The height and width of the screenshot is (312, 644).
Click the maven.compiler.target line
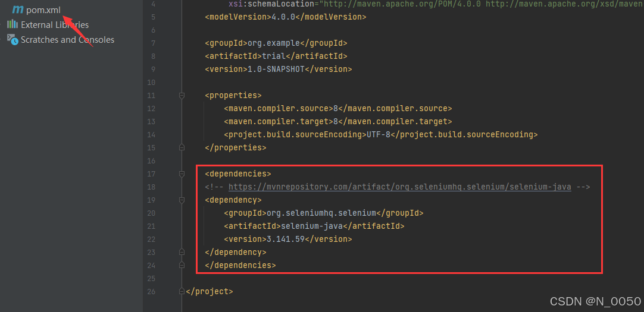pos(337,122)
